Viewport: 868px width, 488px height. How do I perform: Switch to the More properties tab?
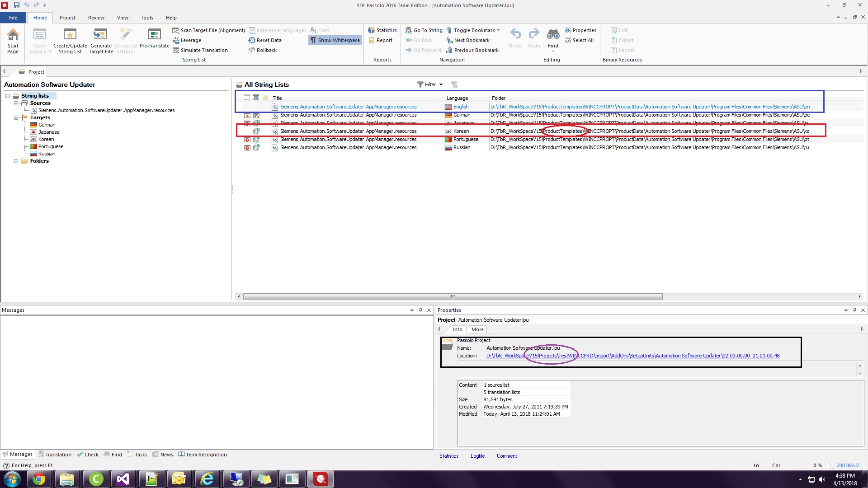477,329
